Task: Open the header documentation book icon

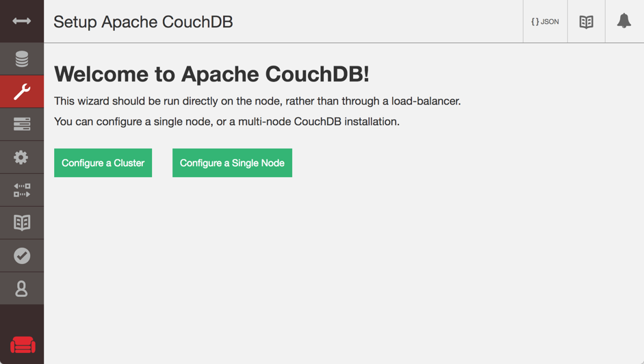Action: (x=587, y=22)
